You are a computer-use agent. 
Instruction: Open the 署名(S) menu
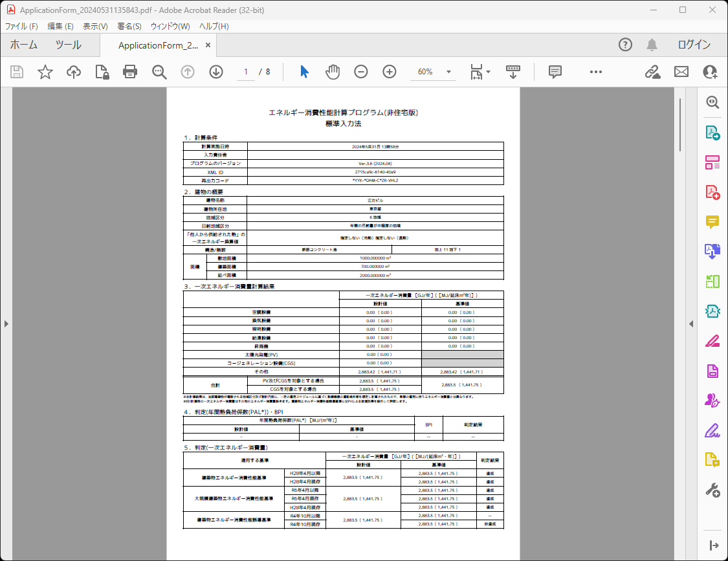click(x=129, y=27)
